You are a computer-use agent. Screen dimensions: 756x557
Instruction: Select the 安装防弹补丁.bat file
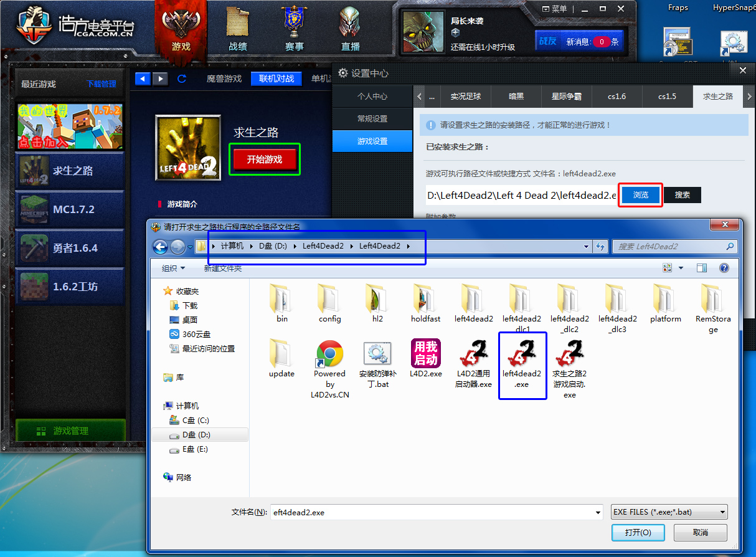[378, 364]
